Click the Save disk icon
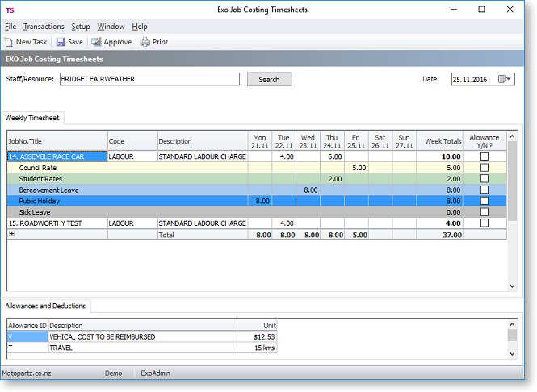The image size is (537, 392). 61,42
